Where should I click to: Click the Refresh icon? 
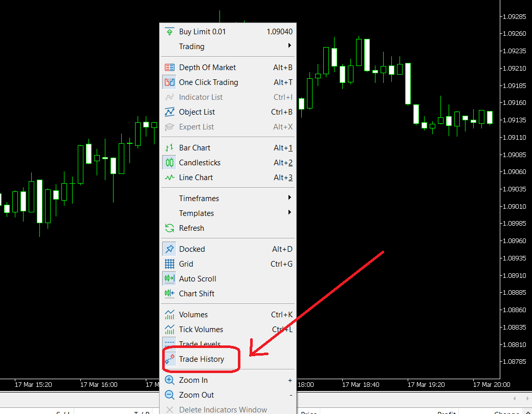[169, 228]
